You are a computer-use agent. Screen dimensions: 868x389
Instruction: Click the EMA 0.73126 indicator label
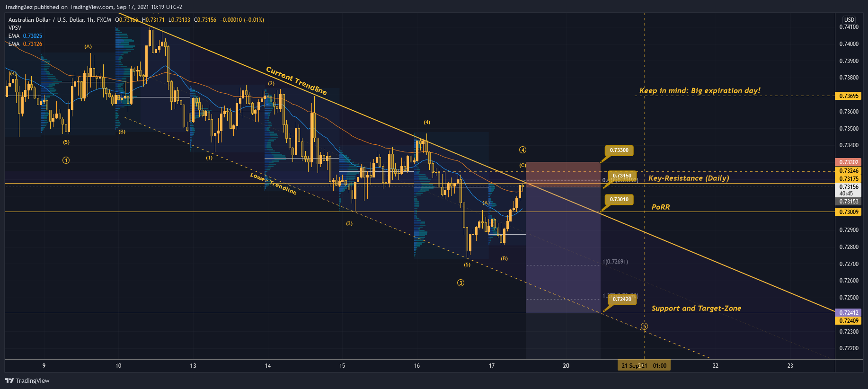point(25,44)
